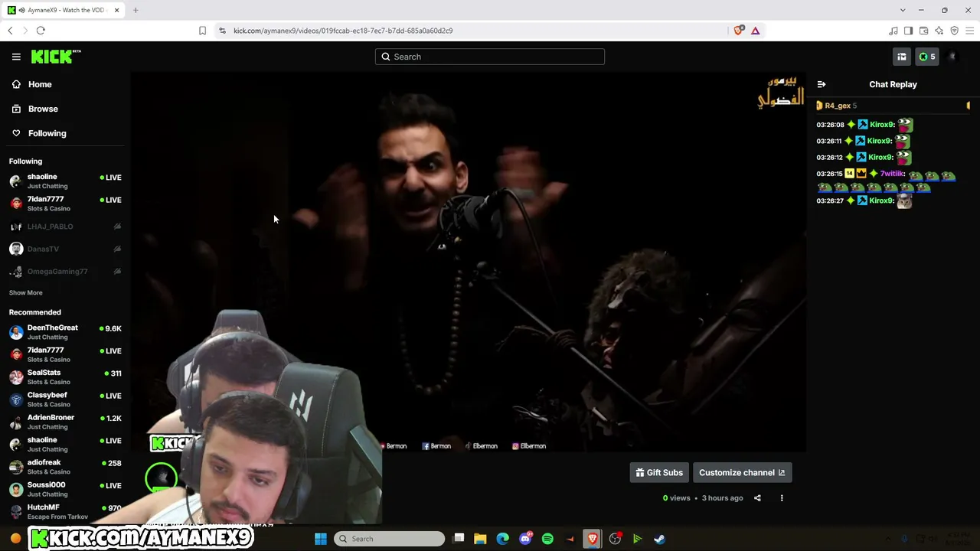This screenshot has width=980, height=551.
Task: Reload the page with the refresh icon
Action: coord(41,31)
